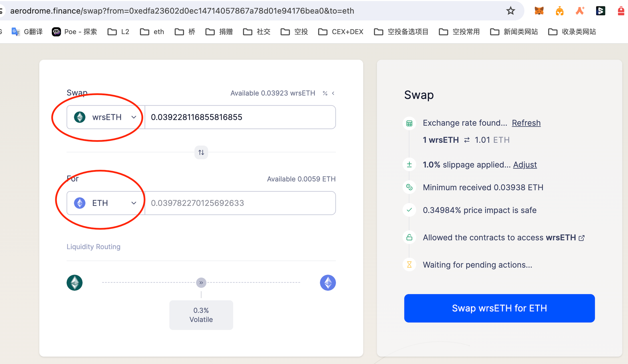Open the MetaMask extension icon

point(539,11)
